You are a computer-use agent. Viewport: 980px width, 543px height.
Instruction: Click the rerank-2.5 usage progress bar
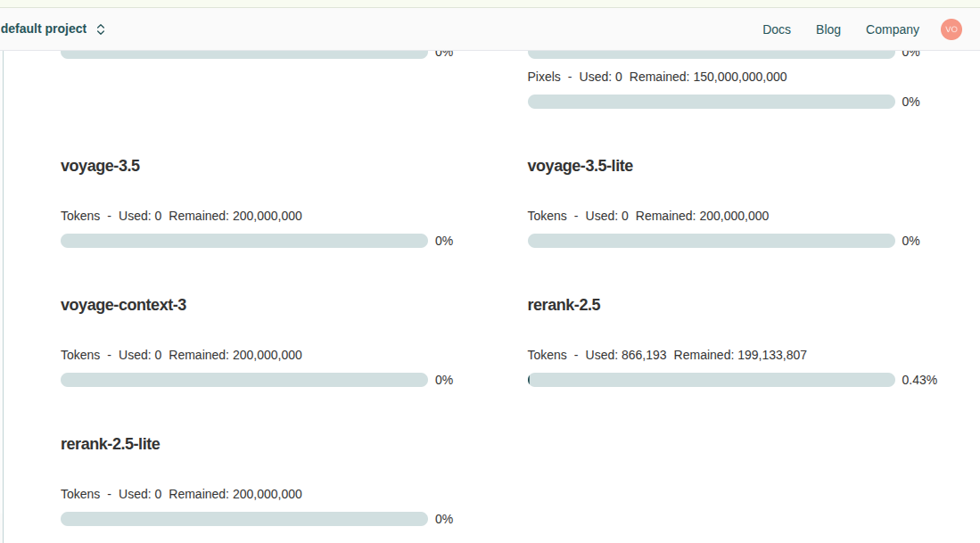tap(711, 380)
